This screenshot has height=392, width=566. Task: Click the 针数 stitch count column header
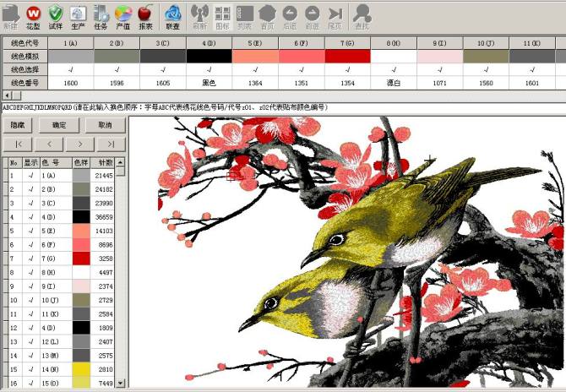tap(105, 162)
